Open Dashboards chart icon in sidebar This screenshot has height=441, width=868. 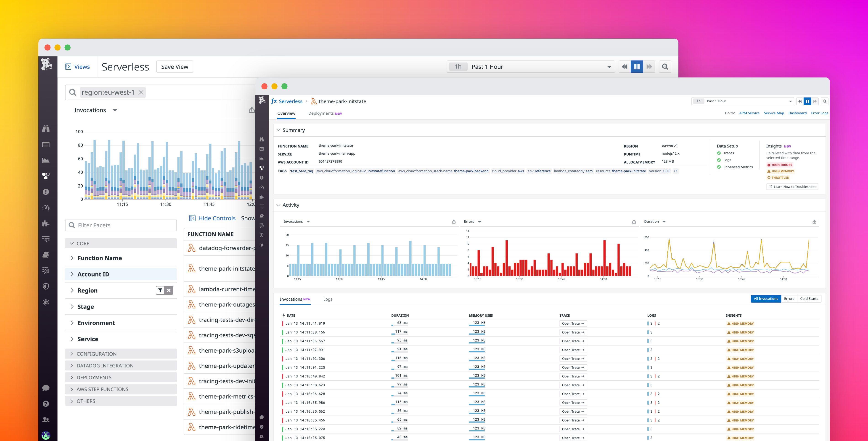tap(46, 160)
